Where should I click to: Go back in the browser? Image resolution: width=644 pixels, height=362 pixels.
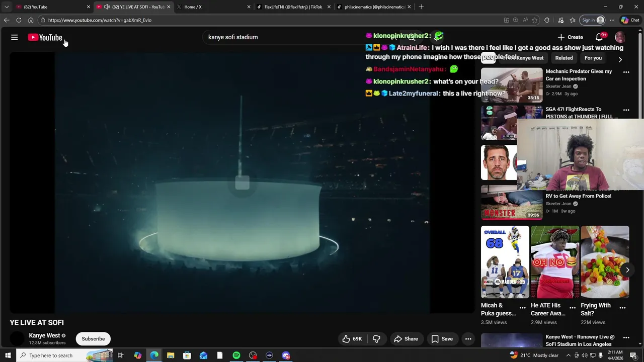tap(7, 20)
